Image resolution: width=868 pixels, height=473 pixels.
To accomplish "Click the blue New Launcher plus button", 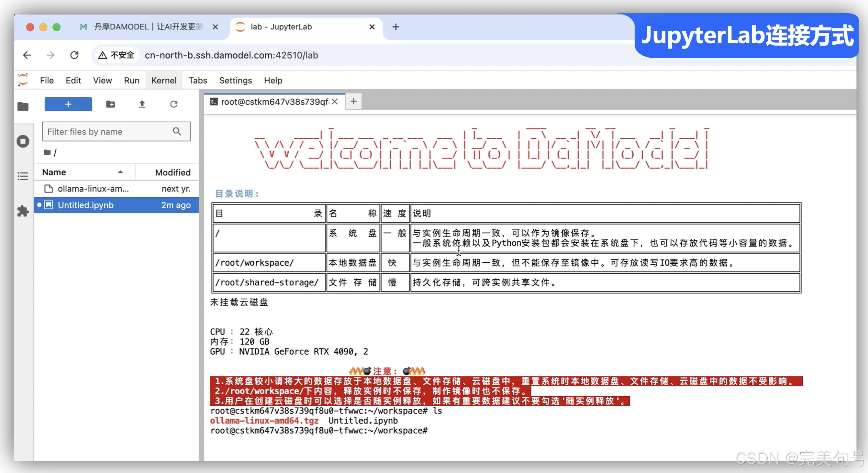I will (68, 104).
